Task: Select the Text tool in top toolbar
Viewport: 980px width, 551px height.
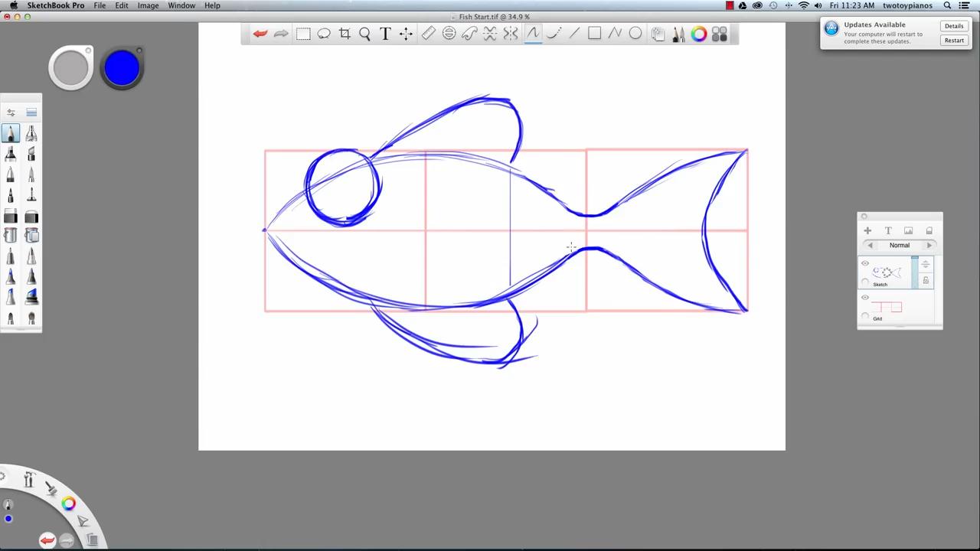Action: 385,34
